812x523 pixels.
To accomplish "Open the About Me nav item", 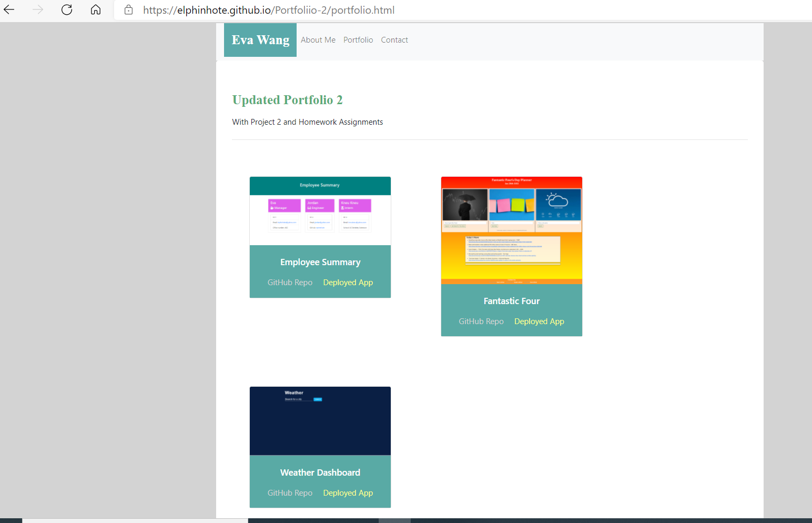I will [318, 40].
